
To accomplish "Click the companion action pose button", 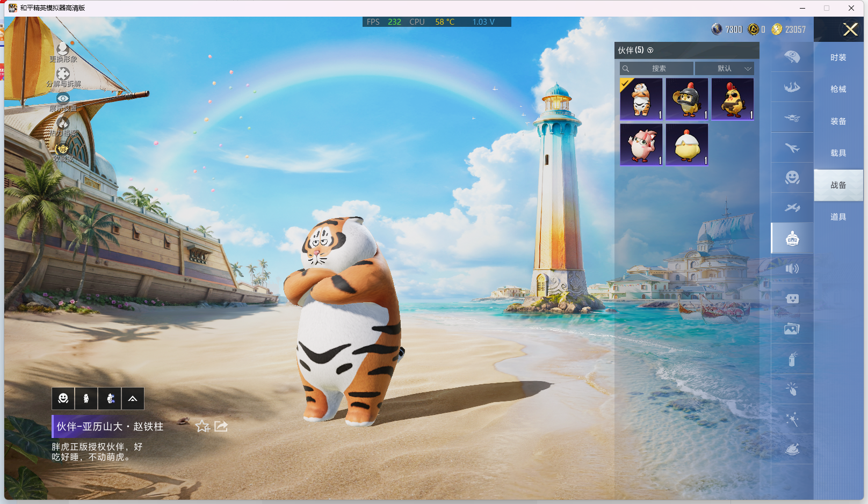I will point(110,398).
